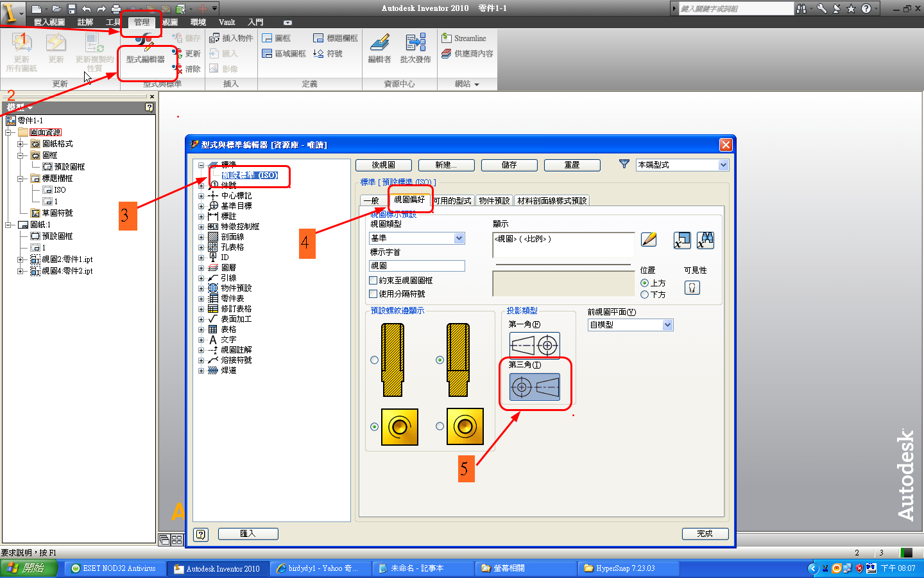Click the 儲存 save button
This screenshot has width=924, height=578.
tap(509, 165)
